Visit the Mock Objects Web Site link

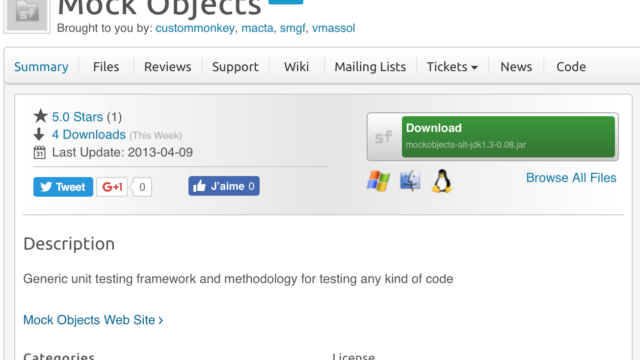(x=93, y=320)
